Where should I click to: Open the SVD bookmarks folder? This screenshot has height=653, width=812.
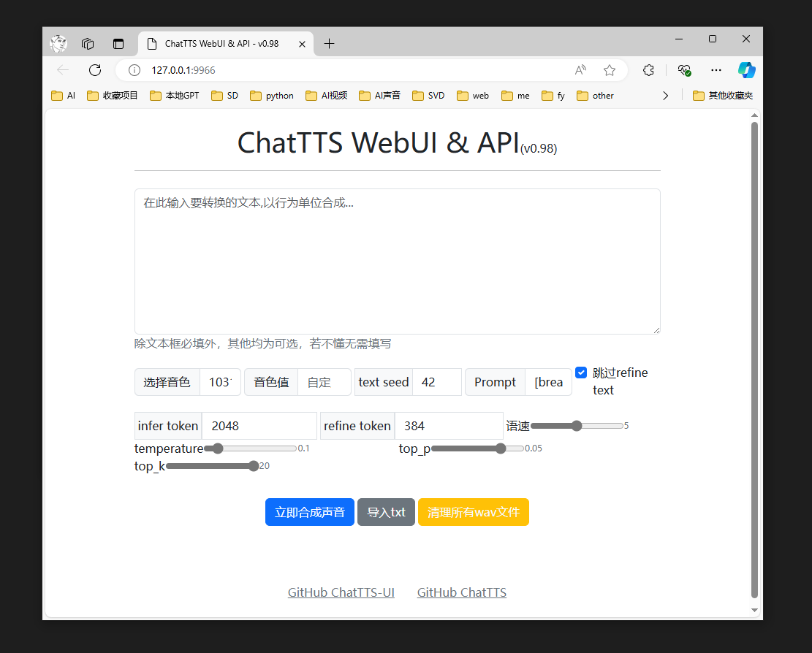[x=428, y=96]
